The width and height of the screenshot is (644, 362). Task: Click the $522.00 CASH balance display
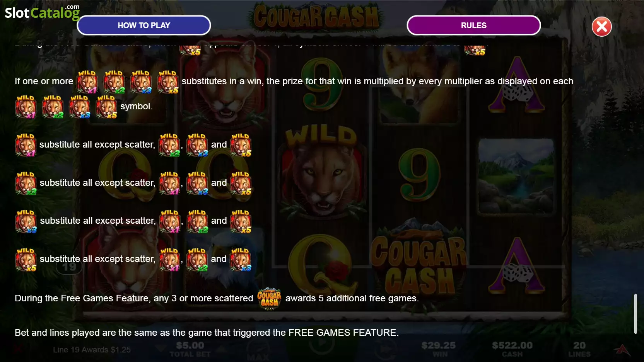pos(512,349)
